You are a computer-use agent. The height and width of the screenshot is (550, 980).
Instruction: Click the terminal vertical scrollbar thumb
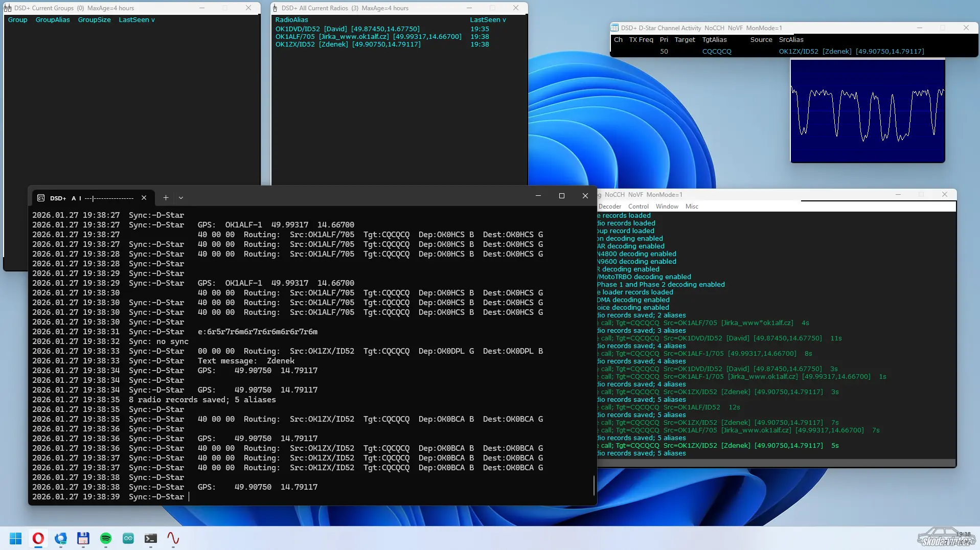point(594,485)
